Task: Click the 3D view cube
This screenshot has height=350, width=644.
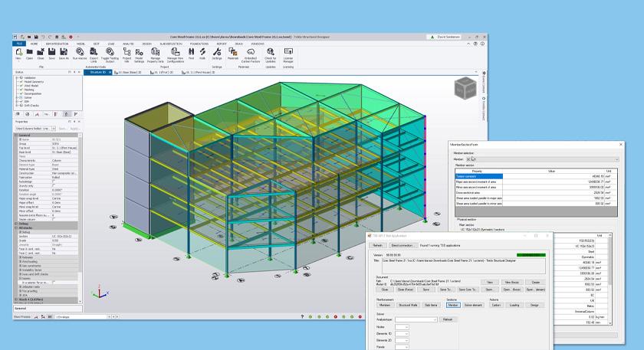Action: click(464, 87)
